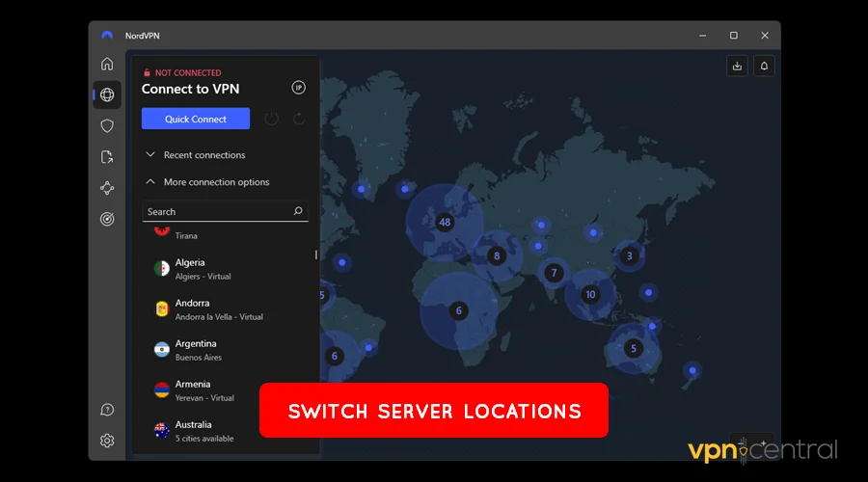Select Argentina from the country list
Image resolution: width=868 pixels, height=482 pixels.
[196, 349]
